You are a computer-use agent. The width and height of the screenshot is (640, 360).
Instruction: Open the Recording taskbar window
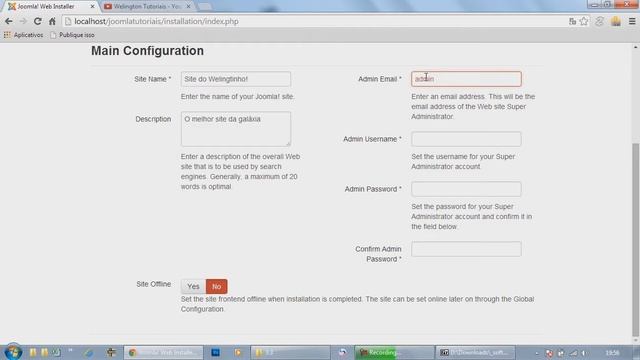(394, 352)
